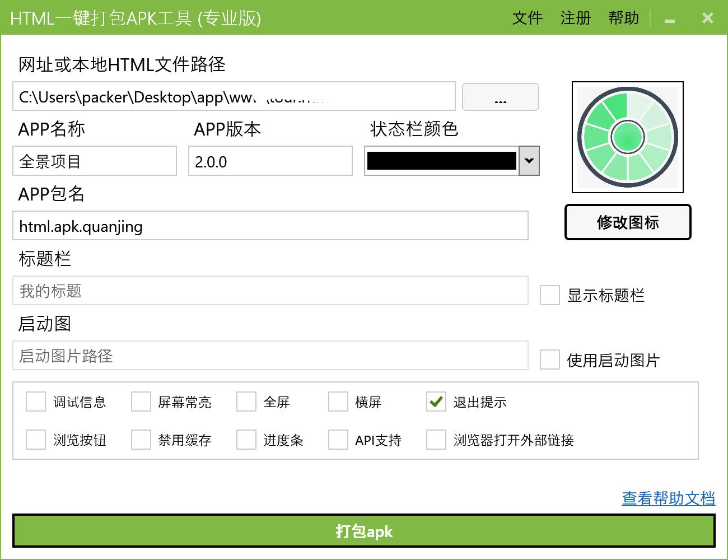Screen dimensions: 728x560
Task: Enable the 横屏 checkbox
Action: point(338,402)
